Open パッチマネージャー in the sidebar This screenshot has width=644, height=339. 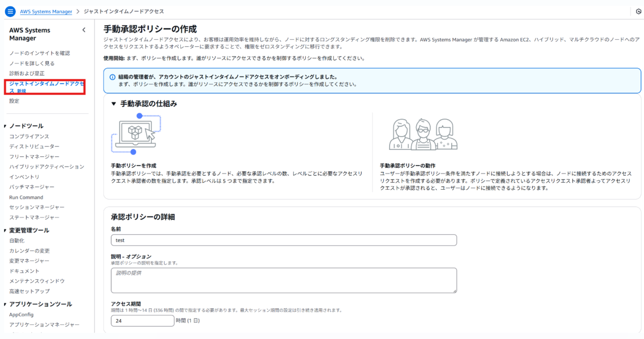click(x=32, y=187)
